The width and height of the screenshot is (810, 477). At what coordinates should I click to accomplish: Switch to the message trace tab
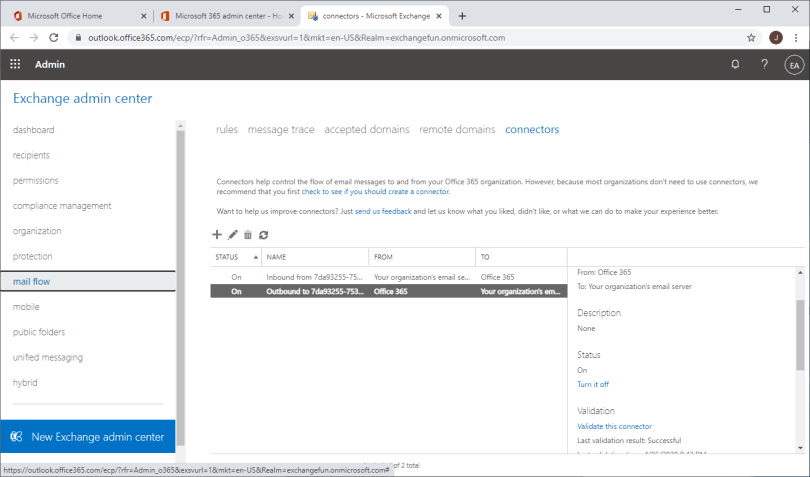coord(280,130)
